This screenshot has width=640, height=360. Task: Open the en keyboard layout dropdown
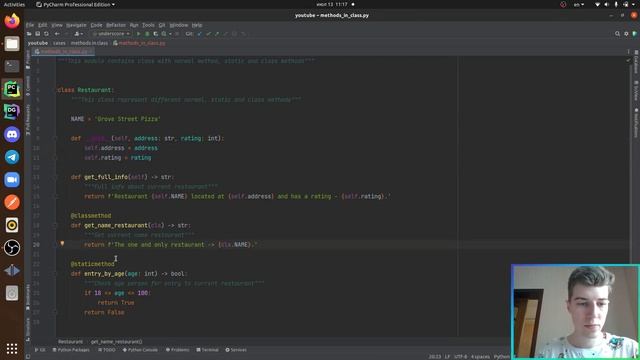click(x=579, y=4)
